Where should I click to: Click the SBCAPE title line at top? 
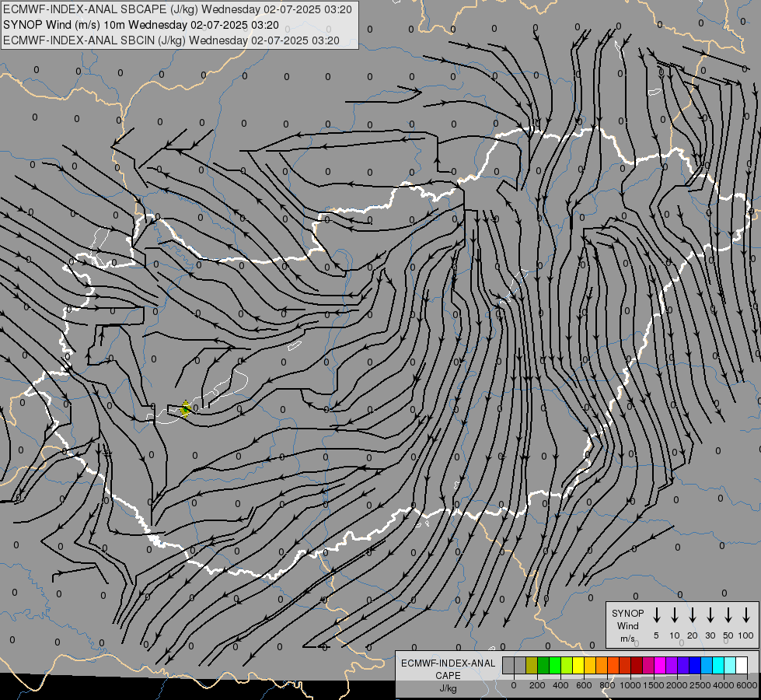tap(177, 9)
